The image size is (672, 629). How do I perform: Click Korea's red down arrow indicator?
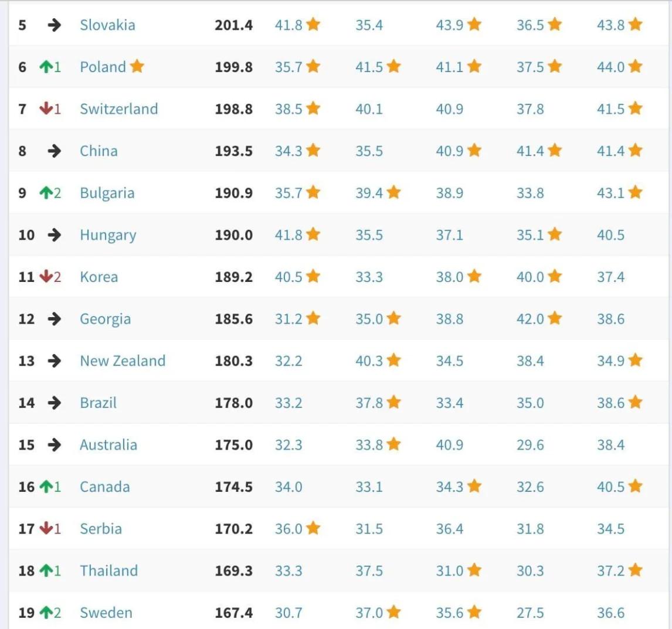tap(46, 277)
